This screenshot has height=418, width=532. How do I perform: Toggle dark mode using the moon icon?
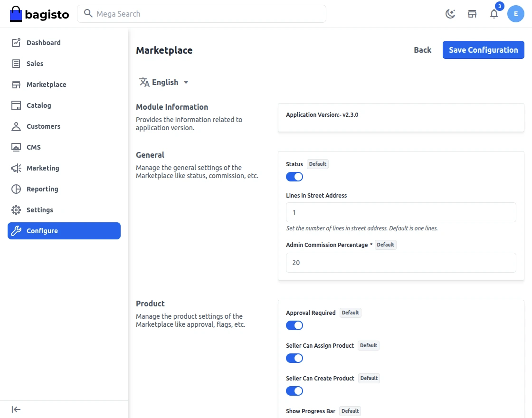click(450, 14)
